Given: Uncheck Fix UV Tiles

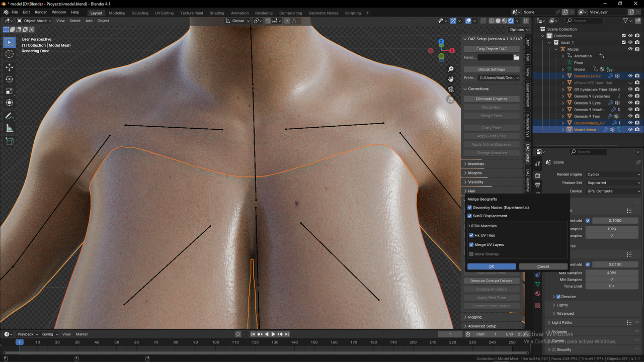Looking at the screenshot, I should pyautogui.click(x=471, y=235).
